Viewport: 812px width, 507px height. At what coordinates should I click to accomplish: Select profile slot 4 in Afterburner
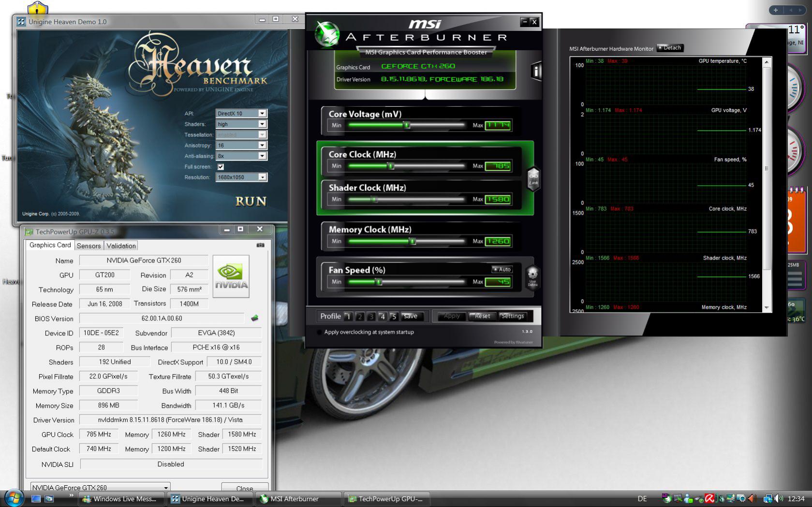(x=382, y=317)
